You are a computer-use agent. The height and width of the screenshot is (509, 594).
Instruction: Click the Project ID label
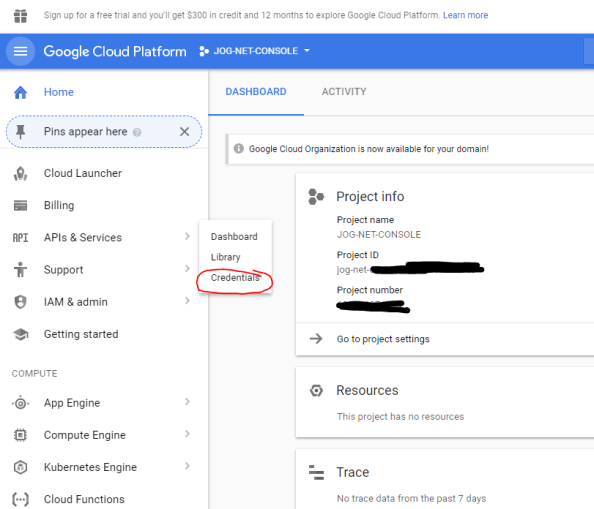click(x=358, y=255)
